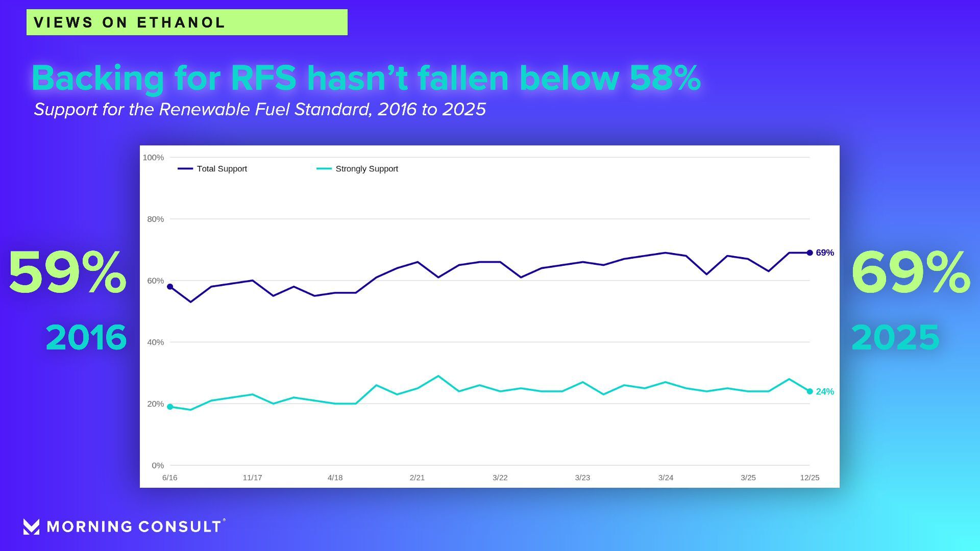Viewport: 980px width, 551px height.
Task: Select the Views on Ethanol green banner
Action: [187, 22]
